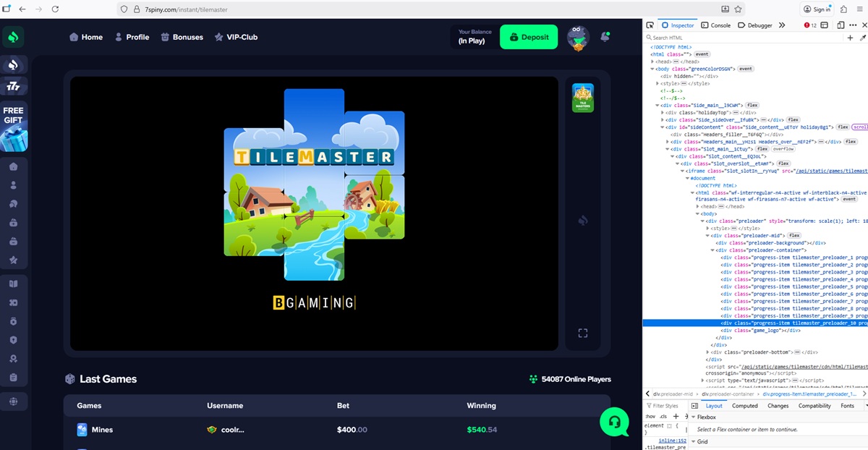Click the Search HTML input field
Screen dimensions: 868x450
pyautogui.click(x=745, y=38)
